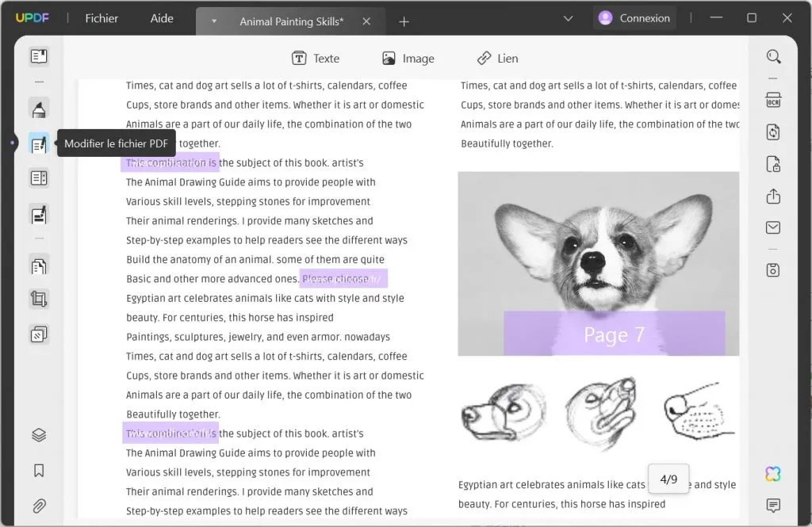Expand the chevron next to the document tab
The height and width of the screenshot is (527, 812).
click(213, 21)
